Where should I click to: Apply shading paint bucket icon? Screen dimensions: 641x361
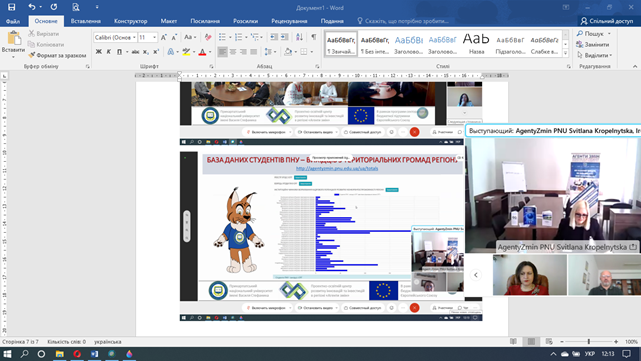click(x=288, y=52)
